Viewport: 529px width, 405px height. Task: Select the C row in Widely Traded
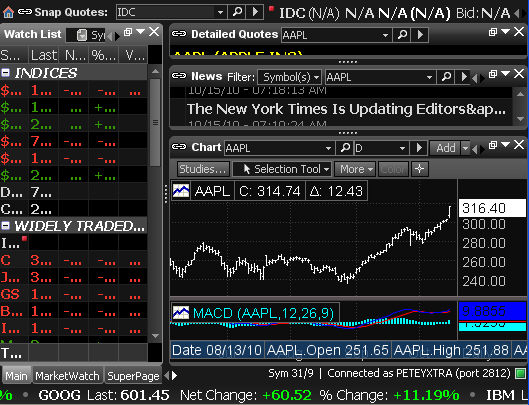74,260
